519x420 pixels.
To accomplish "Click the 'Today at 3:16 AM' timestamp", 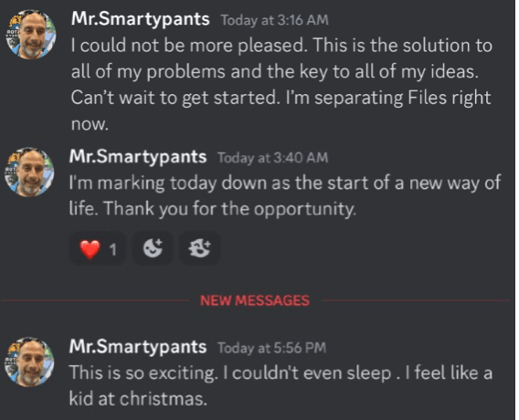I will pyautogui.click(x=275, y=20).
